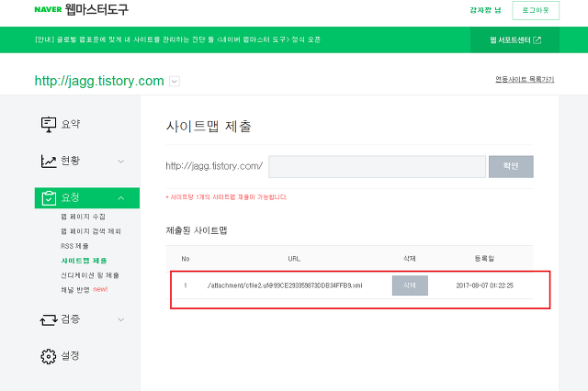588x391 pixels.
Task: Click the 현황 chart icon
Action: 49,161
